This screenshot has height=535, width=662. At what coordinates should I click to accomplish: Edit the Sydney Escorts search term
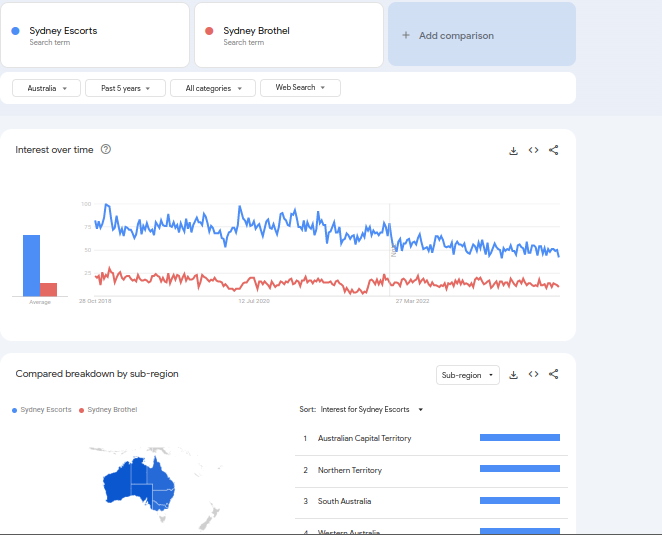click(63, 31)
